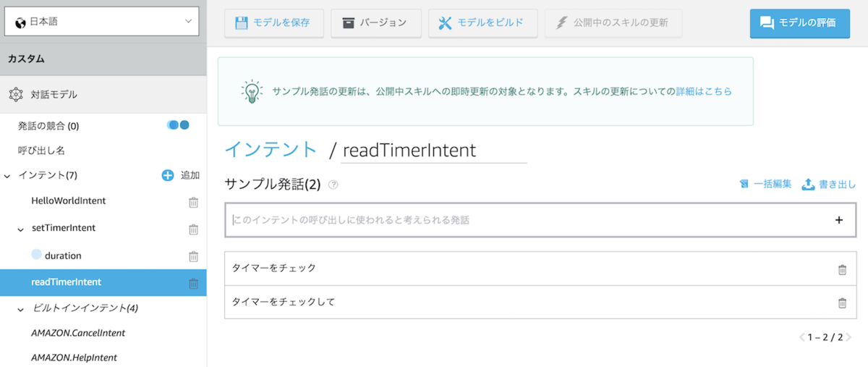Toggle the 発話の競合 switch
Viewport: 868px width, 367px height.
pyautogui.click(x=178, y=125)
